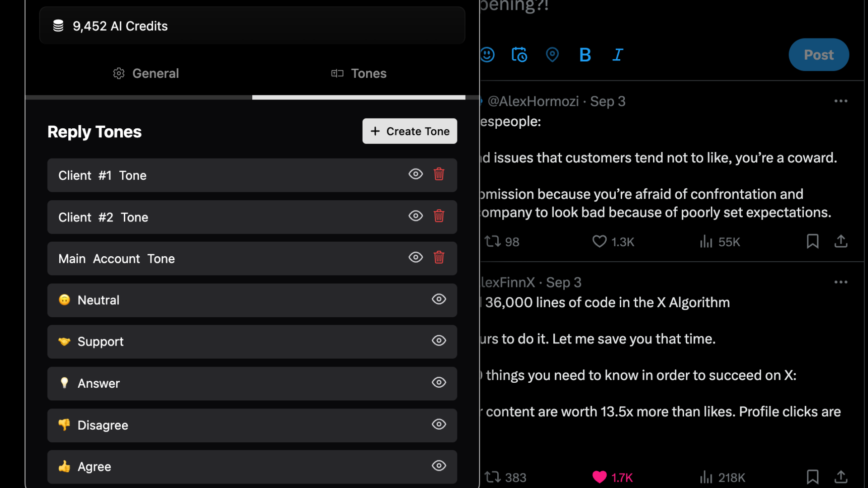Show preview of Disagree tone
The image size is (868, 488).
click(439, 424)
